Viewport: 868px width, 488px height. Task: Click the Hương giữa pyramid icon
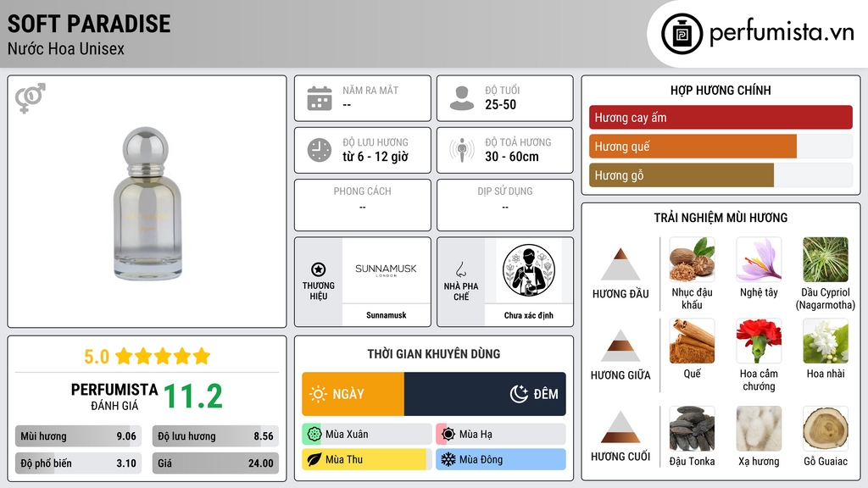coord(620,346)
